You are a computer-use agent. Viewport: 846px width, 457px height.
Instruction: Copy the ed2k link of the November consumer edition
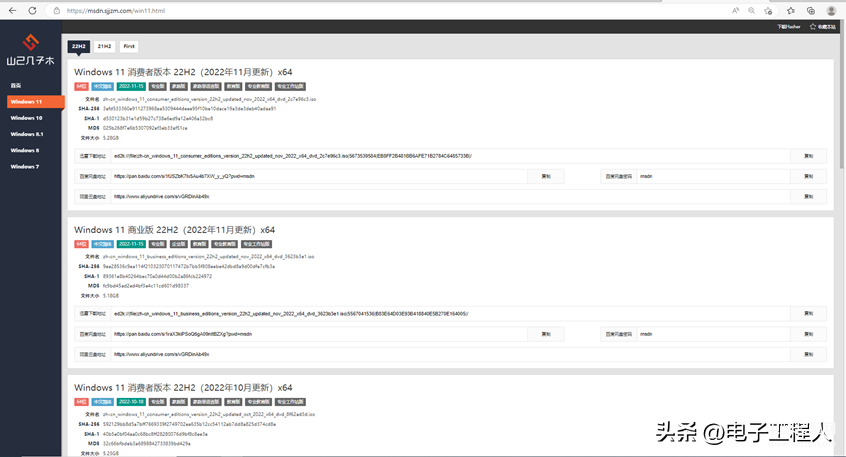coord(808,156)
